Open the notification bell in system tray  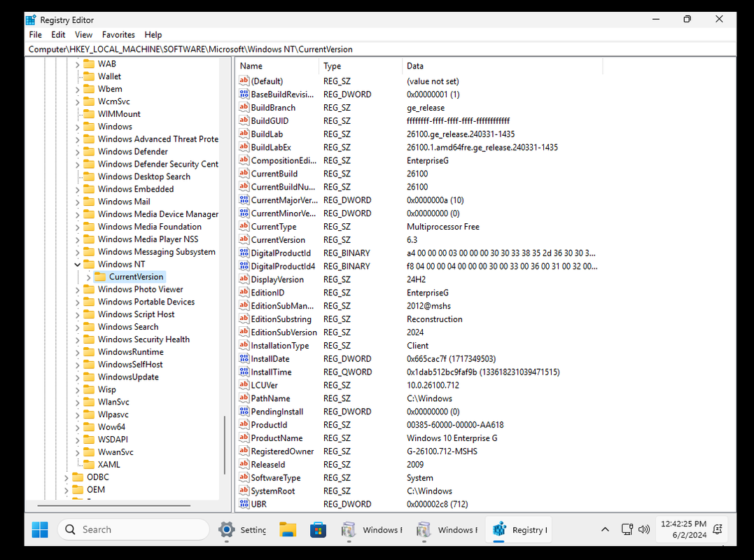718,529
